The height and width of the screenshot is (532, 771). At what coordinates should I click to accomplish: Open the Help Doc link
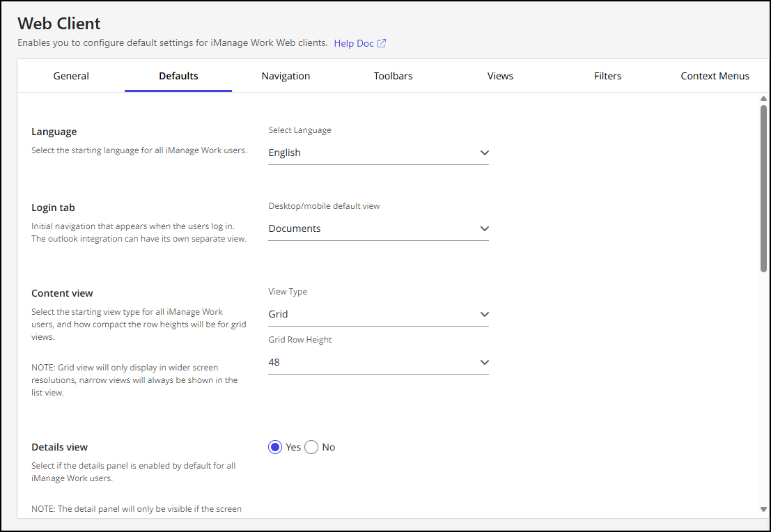click(x=354, y=43)
